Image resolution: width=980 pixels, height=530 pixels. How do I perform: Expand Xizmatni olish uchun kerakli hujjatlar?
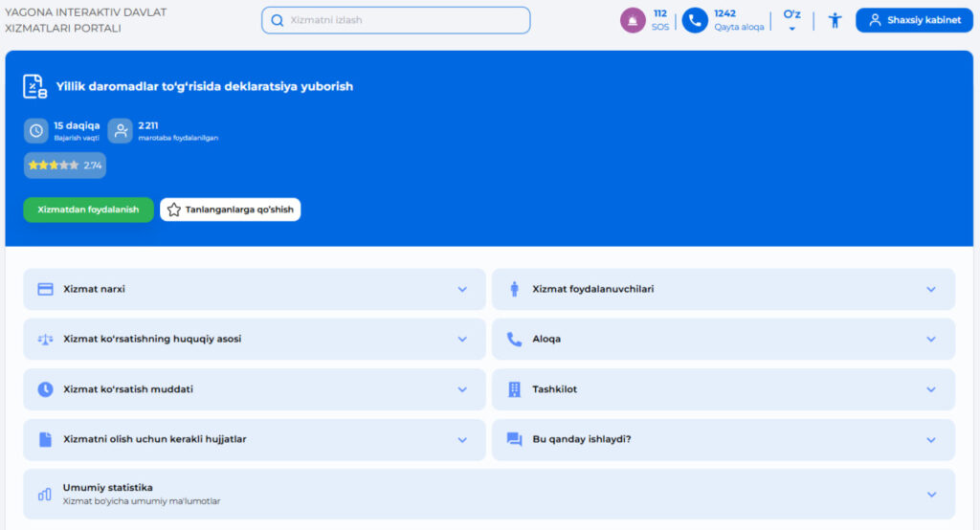point(462,440)
